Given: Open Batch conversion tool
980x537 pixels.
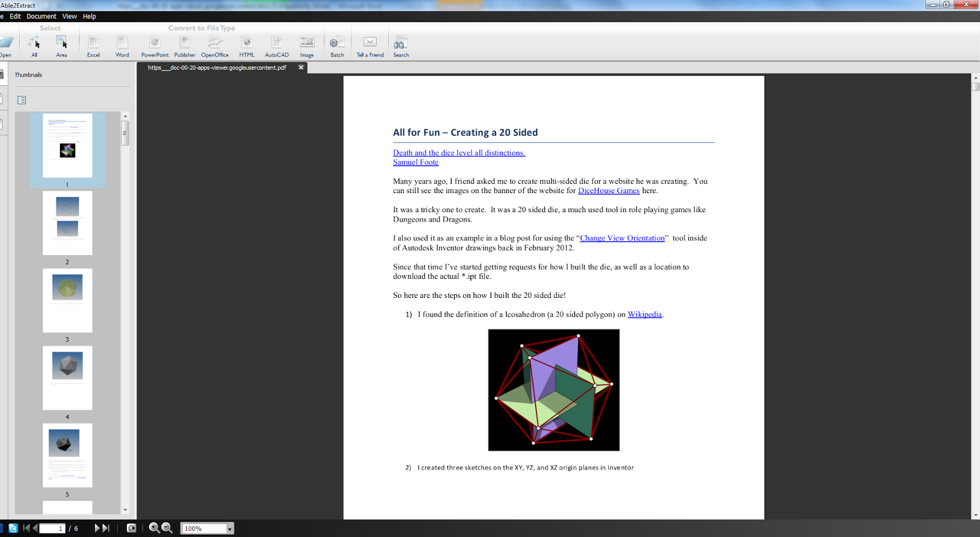Looking at the screenshot, I should (x=337, y=46).
